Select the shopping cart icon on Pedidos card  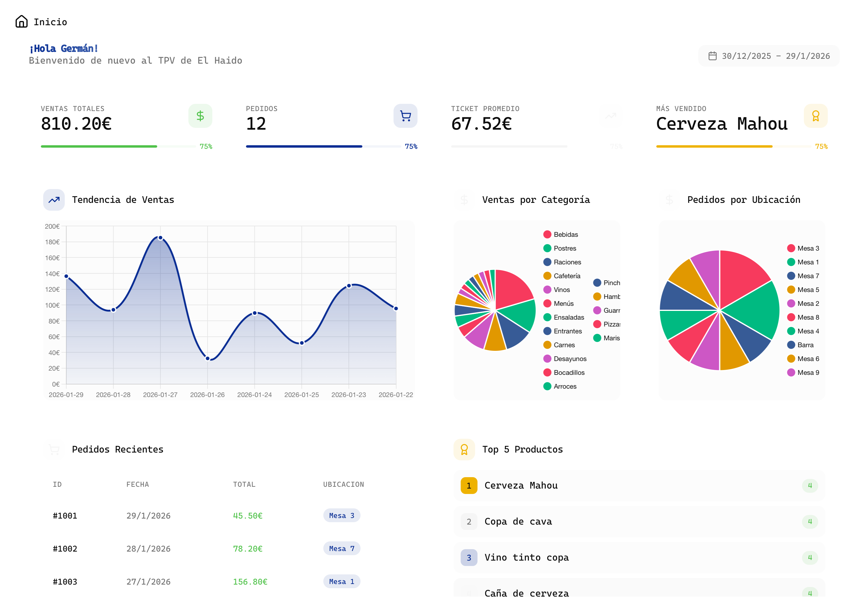point(405,116)
